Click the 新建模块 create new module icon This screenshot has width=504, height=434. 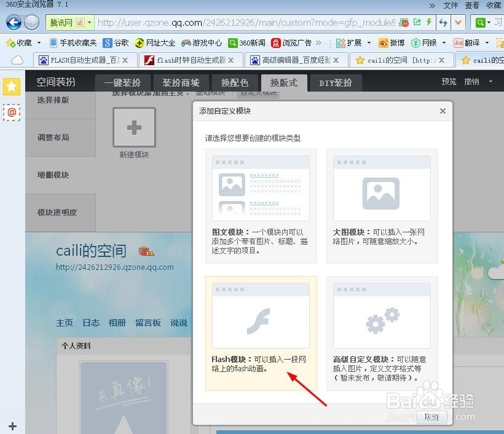pos(134,127)
